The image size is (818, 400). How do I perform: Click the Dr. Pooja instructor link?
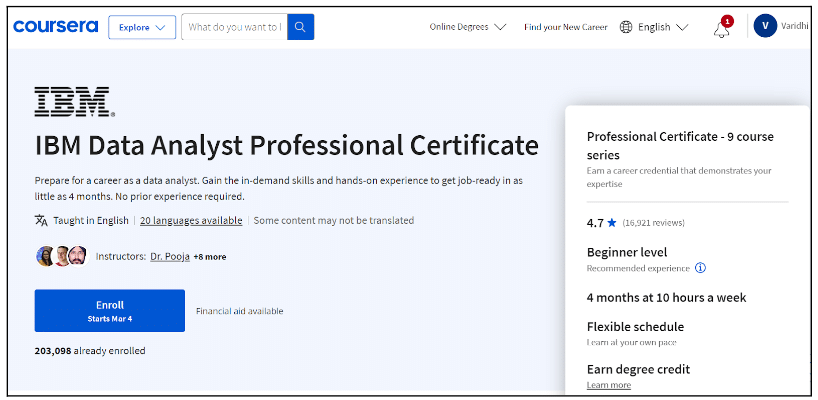tap(170, 257)
